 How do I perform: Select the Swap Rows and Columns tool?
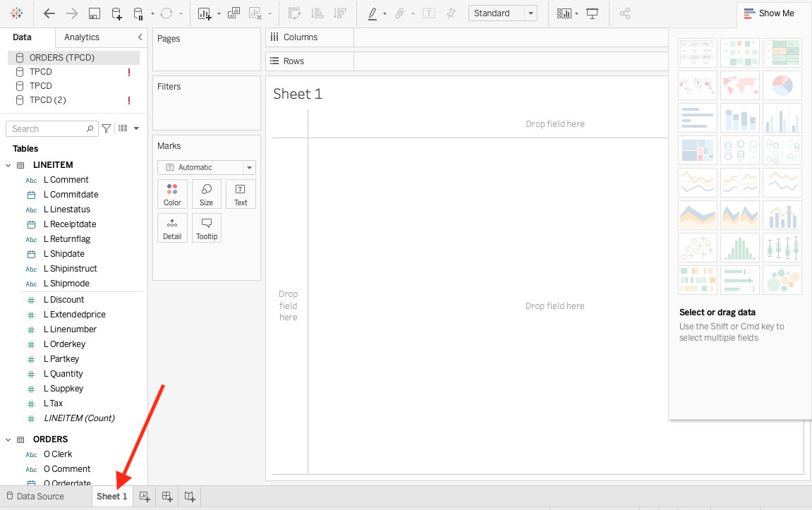[294, 13]
